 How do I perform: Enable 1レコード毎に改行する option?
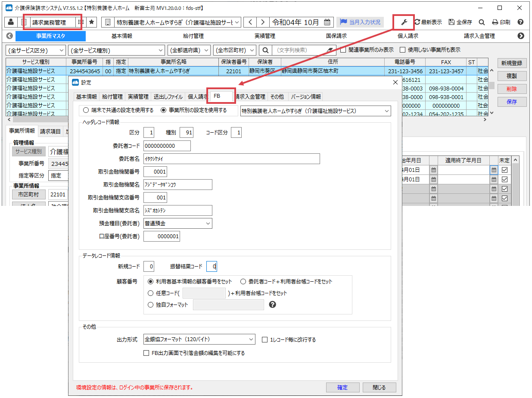click(265, 339)
